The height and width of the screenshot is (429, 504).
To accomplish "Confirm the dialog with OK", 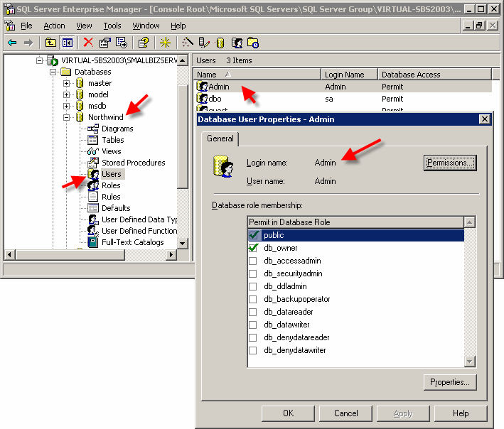I will tap(288, 413).
